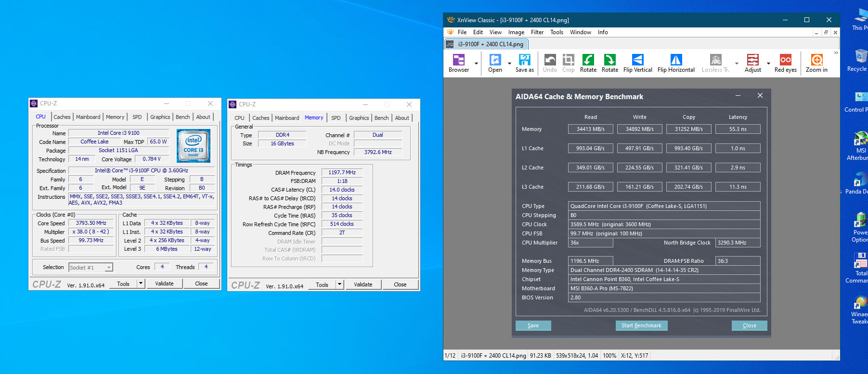Click Tools button in CPU-Z processor window
868x374 pixels.
click(x=123, y=284)
